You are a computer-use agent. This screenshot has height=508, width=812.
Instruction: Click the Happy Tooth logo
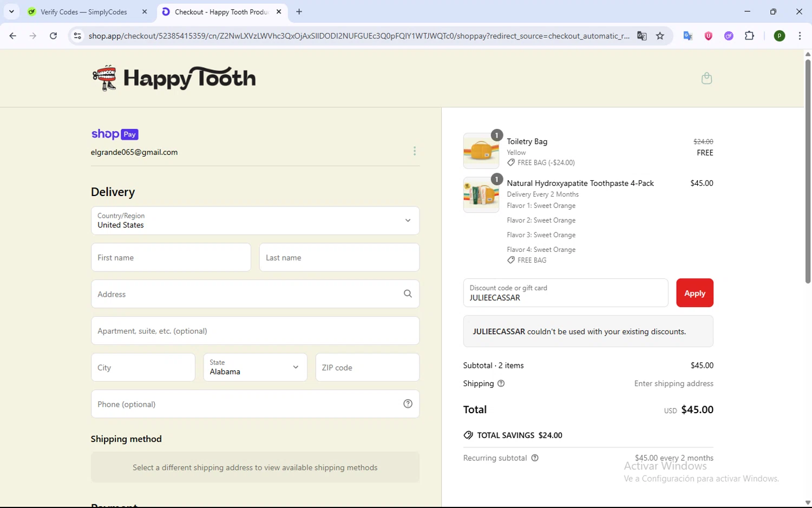(x=174, y=78)
